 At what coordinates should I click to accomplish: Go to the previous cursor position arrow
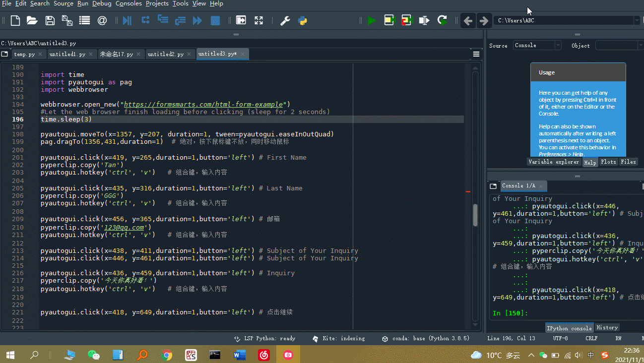tap(468, 21)
